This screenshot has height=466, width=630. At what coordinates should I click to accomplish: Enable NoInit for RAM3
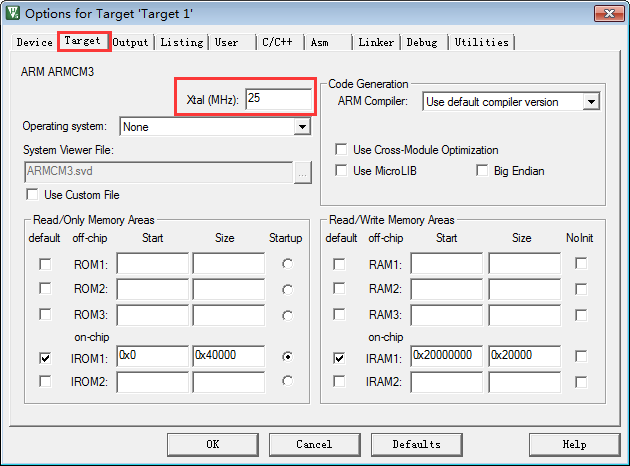581,315
